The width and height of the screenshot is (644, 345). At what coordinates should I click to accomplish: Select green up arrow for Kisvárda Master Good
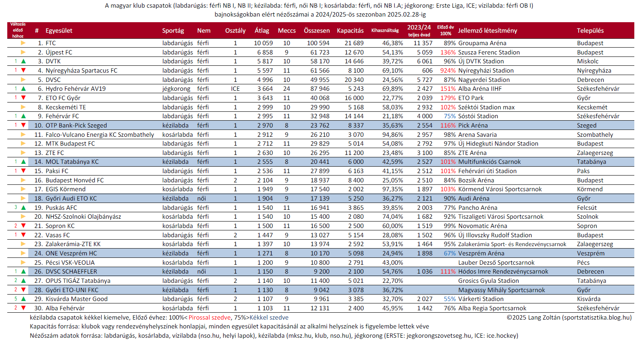23,299
